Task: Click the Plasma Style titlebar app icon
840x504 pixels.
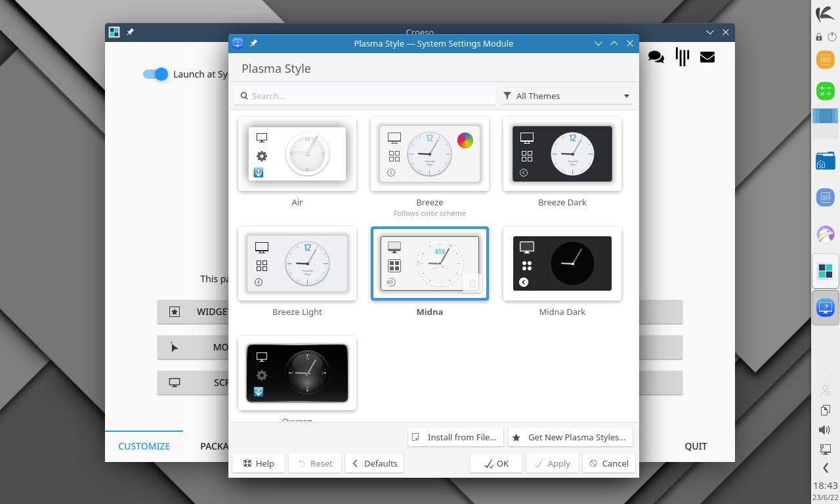Action: pyautogui.click(x=238, y=43)
